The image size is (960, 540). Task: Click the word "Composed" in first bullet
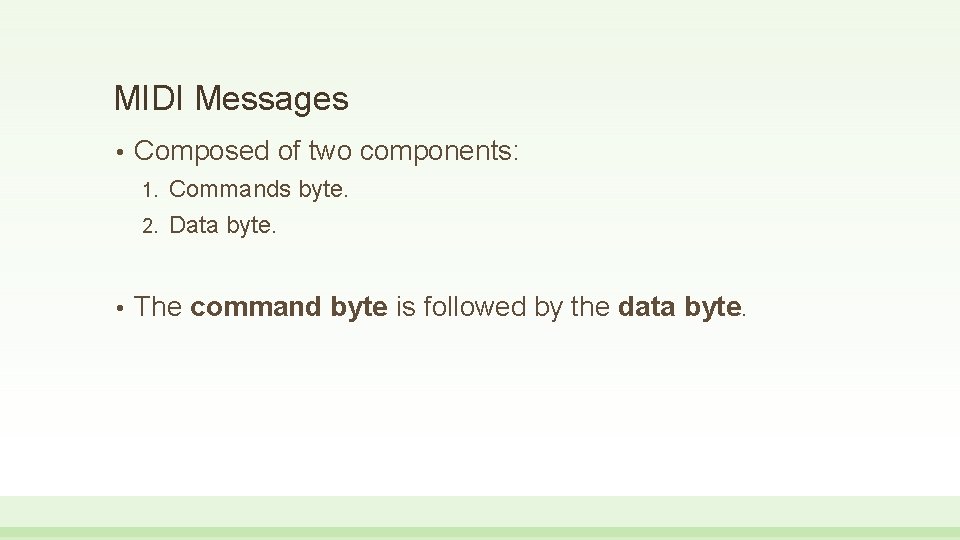click(201, 151)
